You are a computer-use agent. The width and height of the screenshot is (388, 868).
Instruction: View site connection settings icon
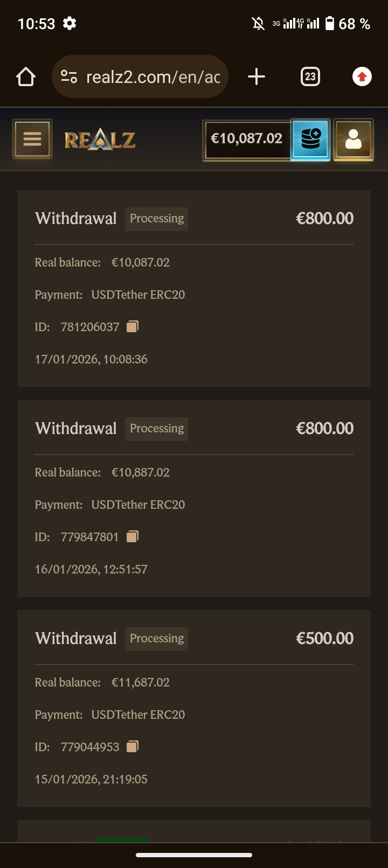point(69,77)
